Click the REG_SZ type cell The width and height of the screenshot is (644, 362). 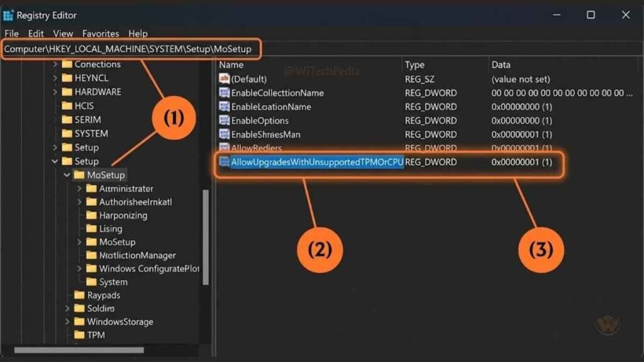419,79
